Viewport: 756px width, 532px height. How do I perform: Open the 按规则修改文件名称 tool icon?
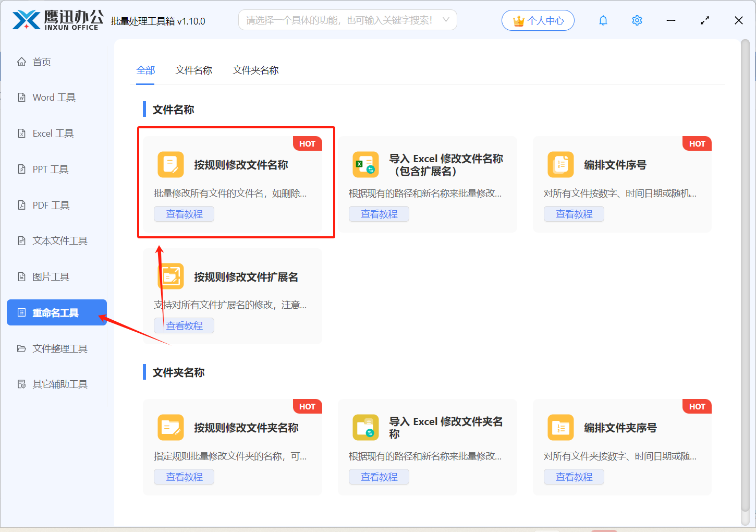coord(170,164)
